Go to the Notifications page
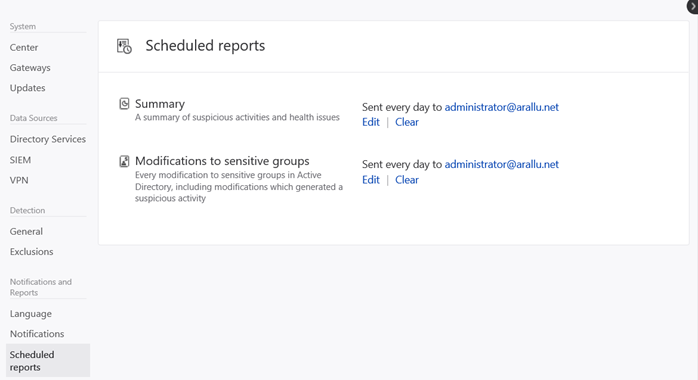This screenshot has height=380, width=698. [x=37, y=334]
